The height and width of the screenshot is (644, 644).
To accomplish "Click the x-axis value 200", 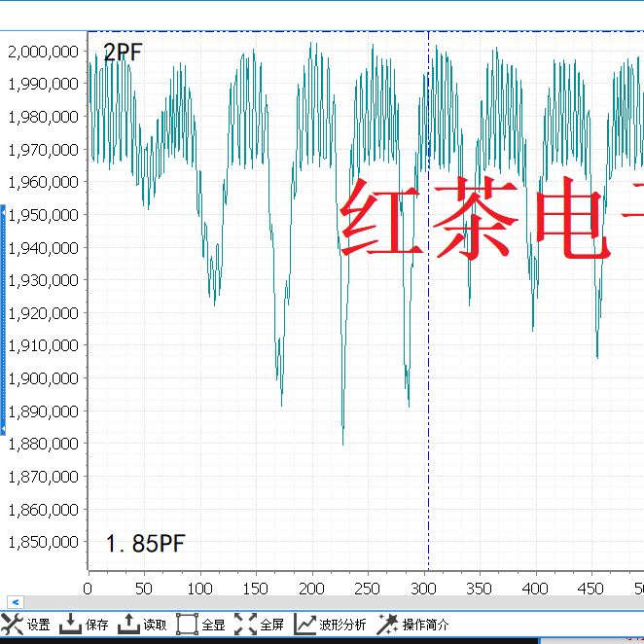I will click(311, 589).
